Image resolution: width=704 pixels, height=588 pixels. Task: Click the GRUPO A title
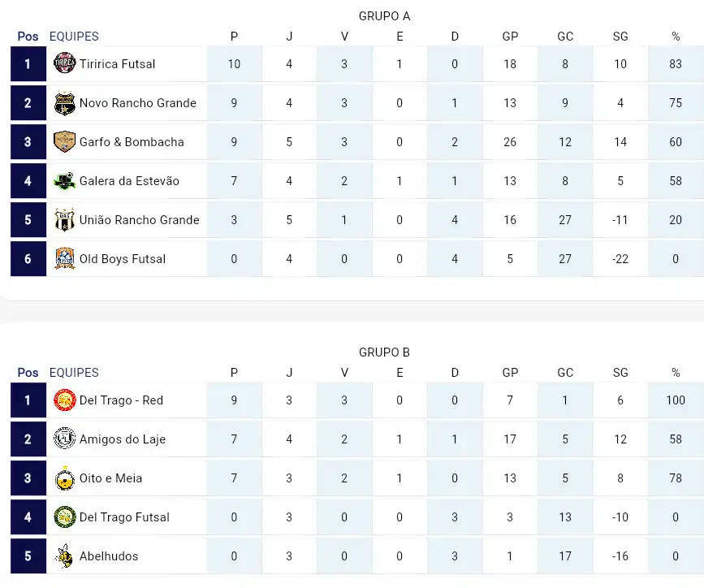384,16
